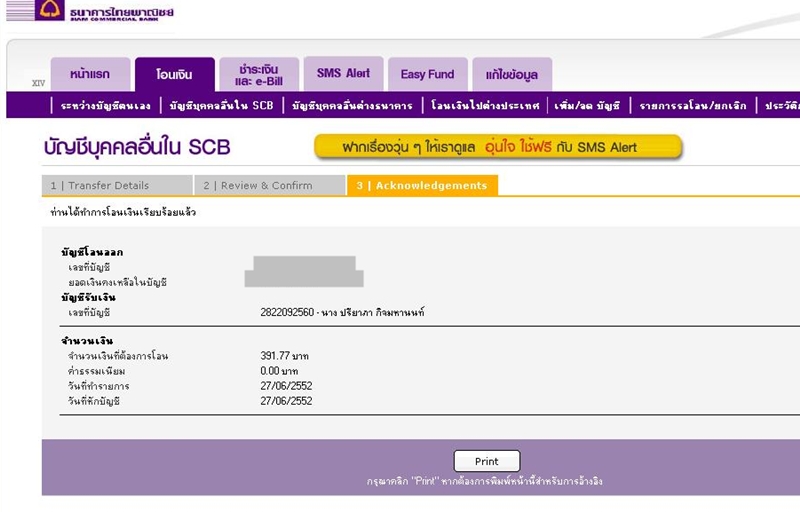Open โอนเงินไปต่างประเทศ submenu item

(x=485, y=106)
